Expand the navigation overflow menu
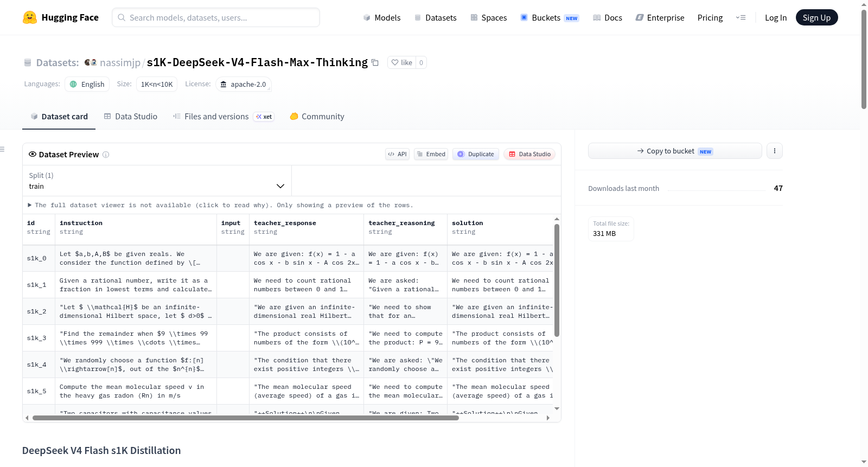Screen dimensions: 868x467 741,17
